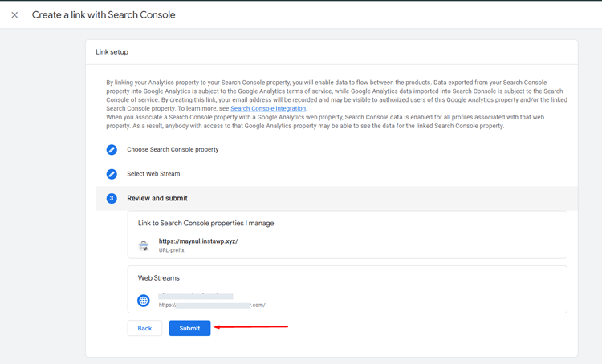Click the maynul.instawp.xyz property URL
The height and width of the screenshot is (364, 602).
198,241
